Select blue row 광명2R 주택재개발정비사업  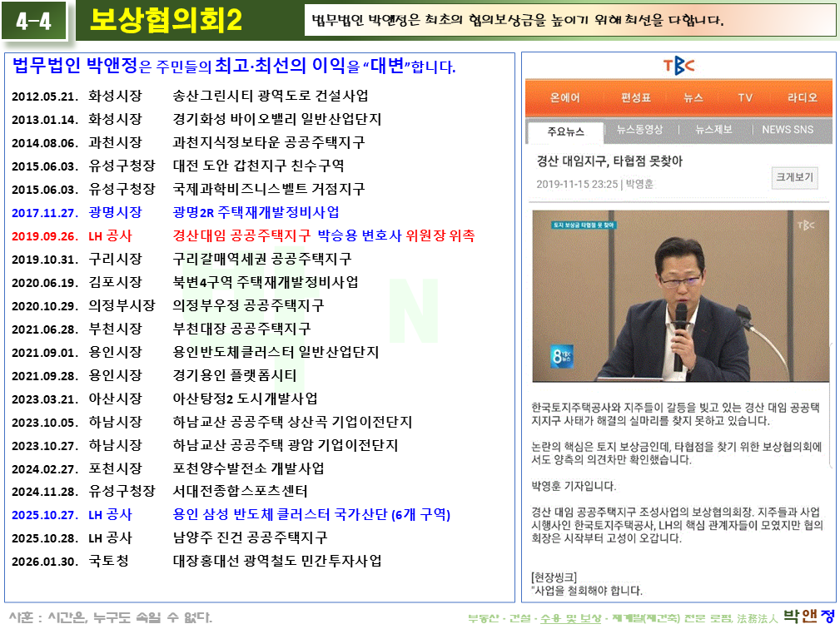(175, 212)
